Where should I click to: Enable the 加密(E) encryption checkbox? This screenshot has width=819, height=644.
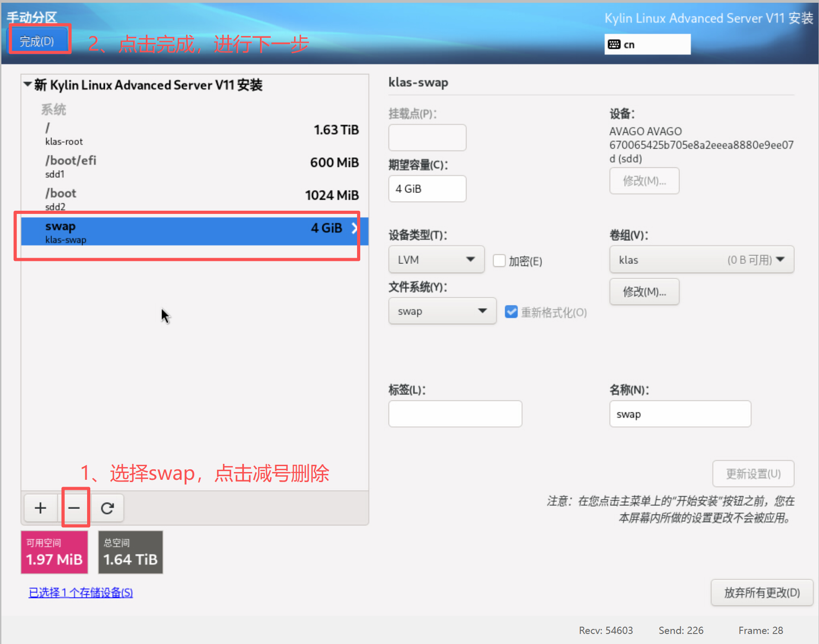pos(499,261)
